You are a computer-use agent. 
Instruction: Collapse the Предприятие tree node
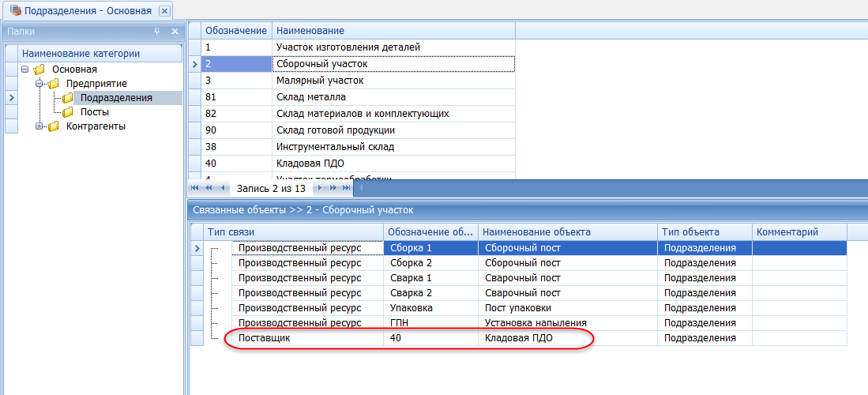[39, 84]
